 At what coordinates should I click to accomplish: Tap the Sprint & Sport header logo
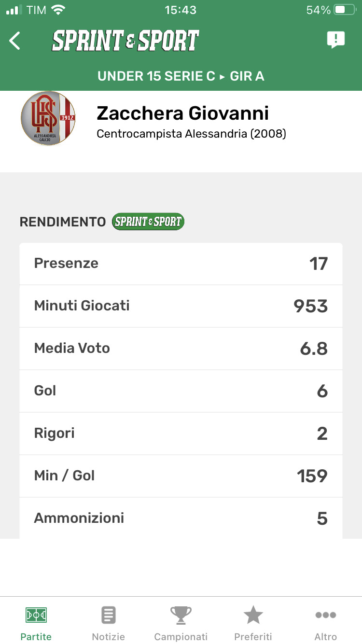(x=125, y=41)
